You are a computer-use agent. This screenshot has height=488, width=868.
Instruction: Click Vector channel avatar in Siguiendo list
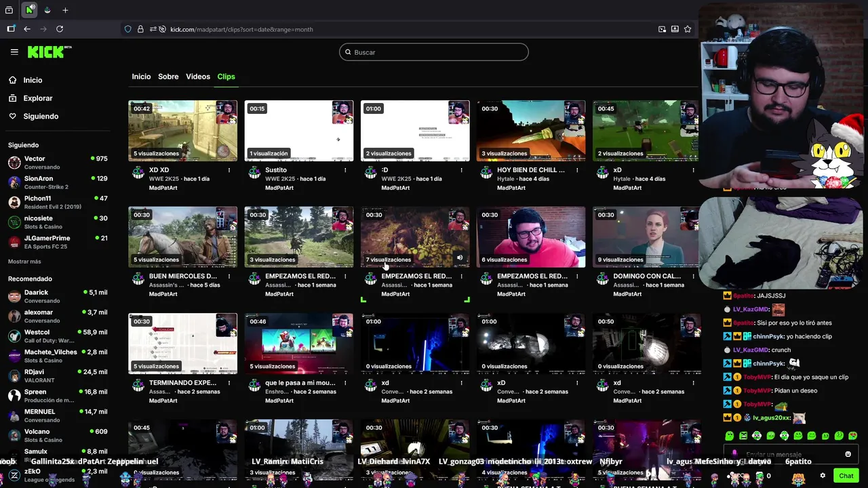pos(14,163)
